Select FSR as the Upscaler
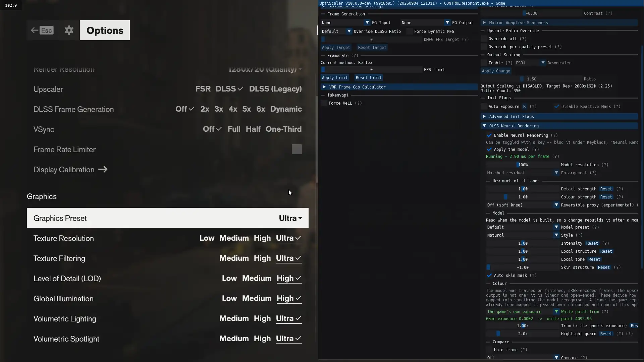 point(203,89)
